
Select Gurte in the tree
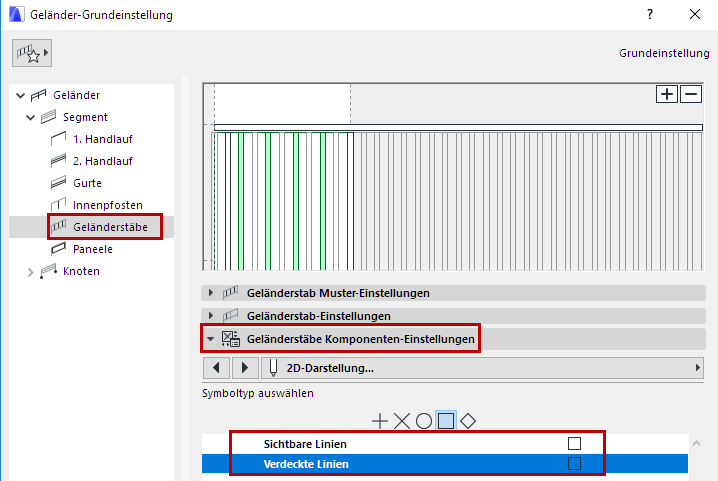[87, 183]
